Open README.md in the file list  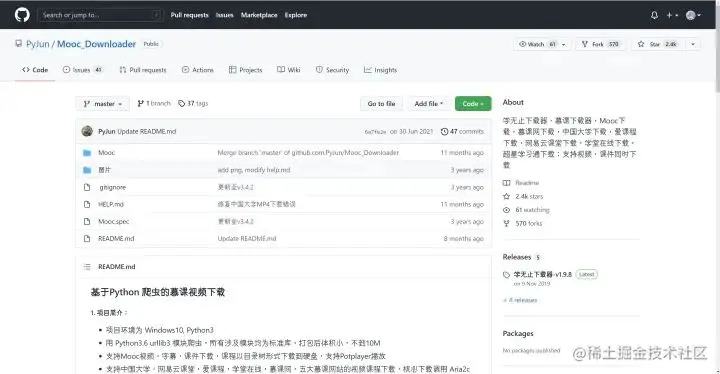(x=116, y=239)
